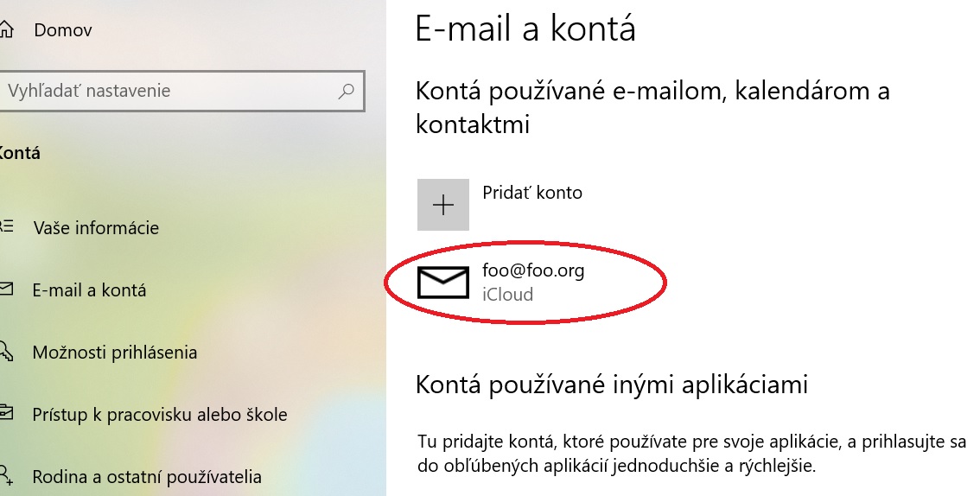Click the magnifying glass search icon

[347, 92]
